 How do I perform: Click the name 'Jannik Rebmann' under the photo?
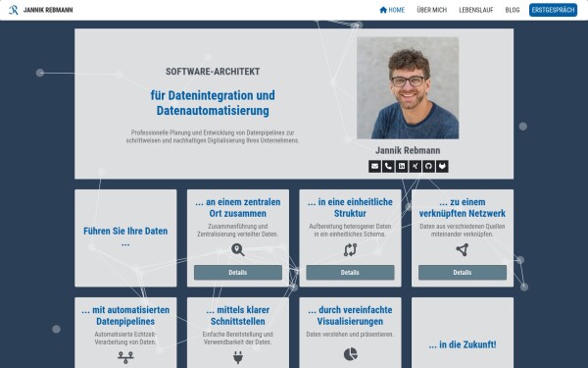[408, 150]
